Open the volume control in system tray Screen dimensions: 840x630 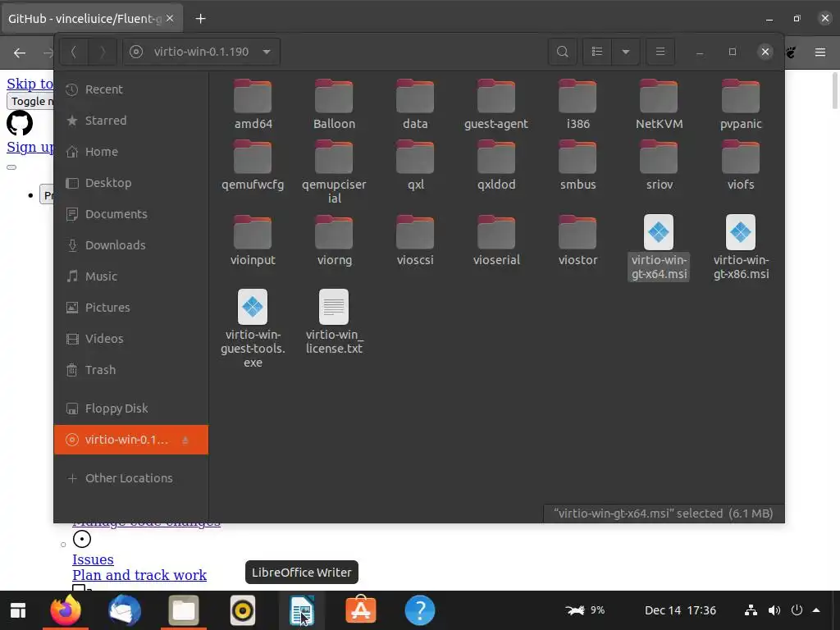click(x=774, y=610)
